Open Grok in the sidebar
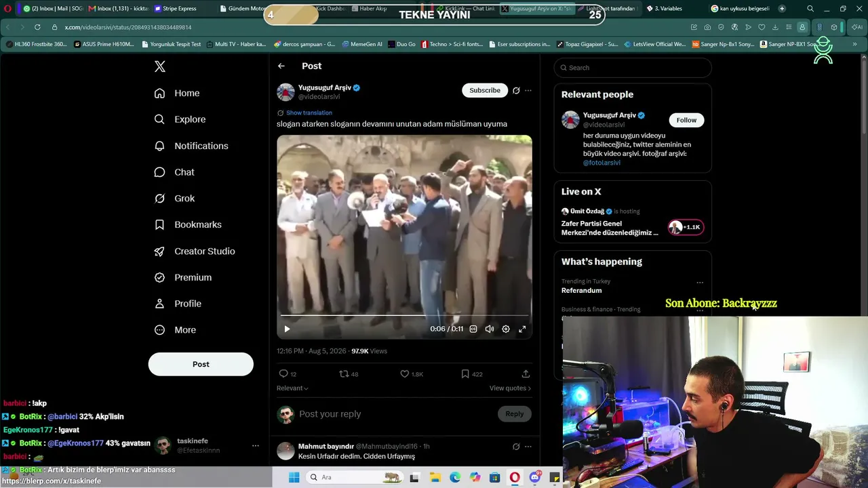The width and height of the screenshot is (868, 488). coord(174,199)
